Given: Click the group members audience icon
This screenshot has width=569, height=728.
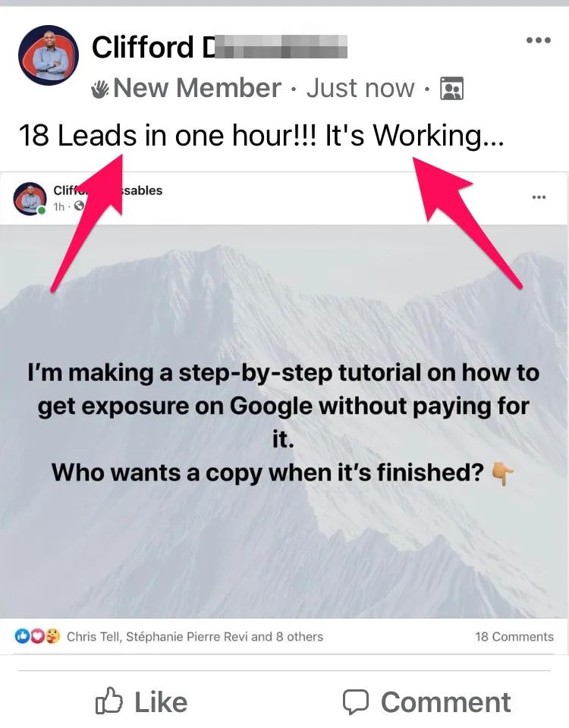Looking at the screenshot, I should (451, 89).
